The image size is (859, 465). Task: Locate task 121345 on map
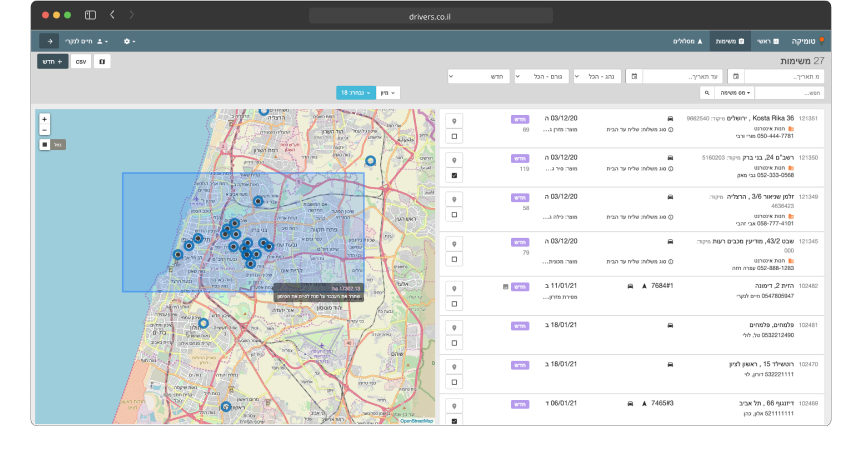(x=454, y=244)
